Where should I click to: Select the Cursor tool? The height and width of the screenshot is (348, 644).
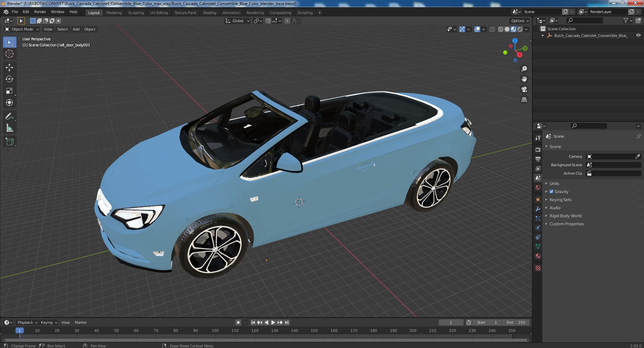pyautogui.click(x=9, y=54)
